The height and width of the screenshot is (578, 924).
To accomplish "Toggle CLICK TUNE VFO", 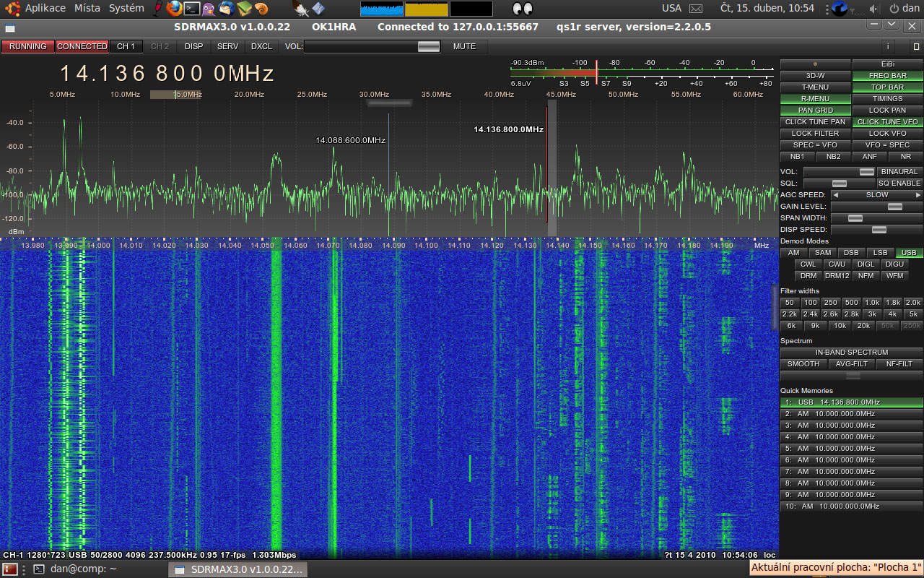I will tap(887, 122).
